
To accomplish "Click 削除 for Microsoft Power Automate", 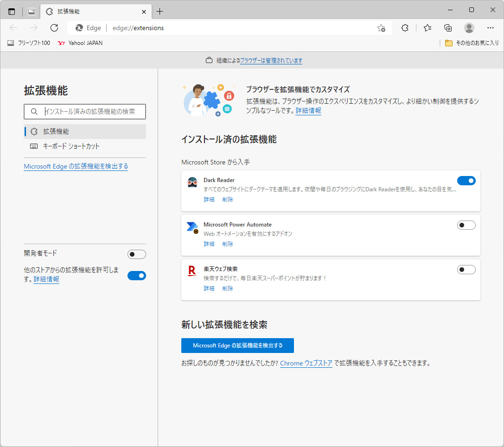I will click(x=228, y=244).
